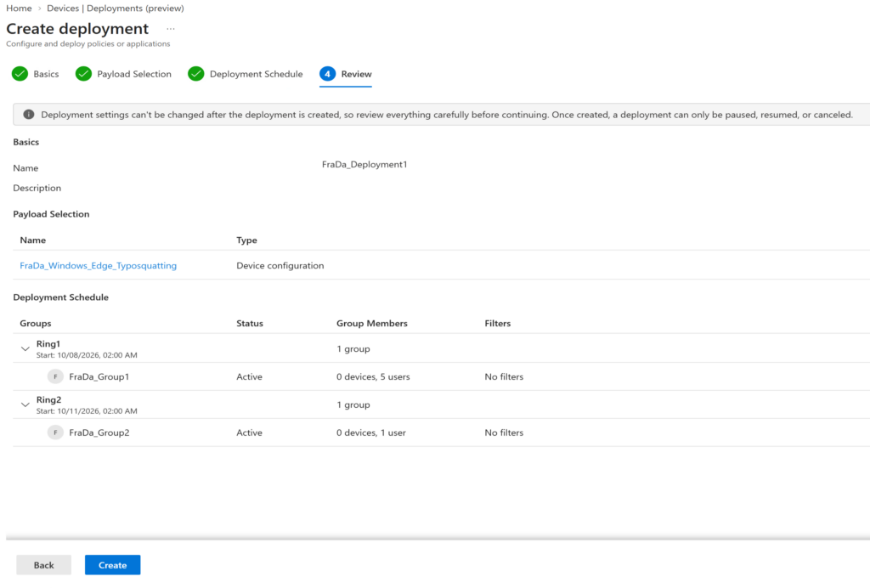Click the Status column header
The image size is (870, 588).
tap(250, 324)
